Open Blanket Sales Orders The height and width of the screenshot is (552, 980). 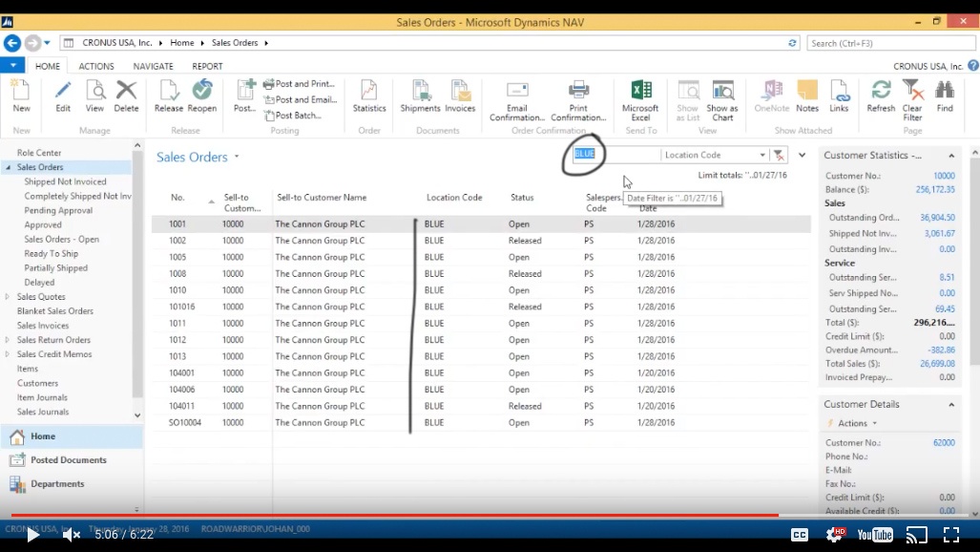[x=55, y=311]
